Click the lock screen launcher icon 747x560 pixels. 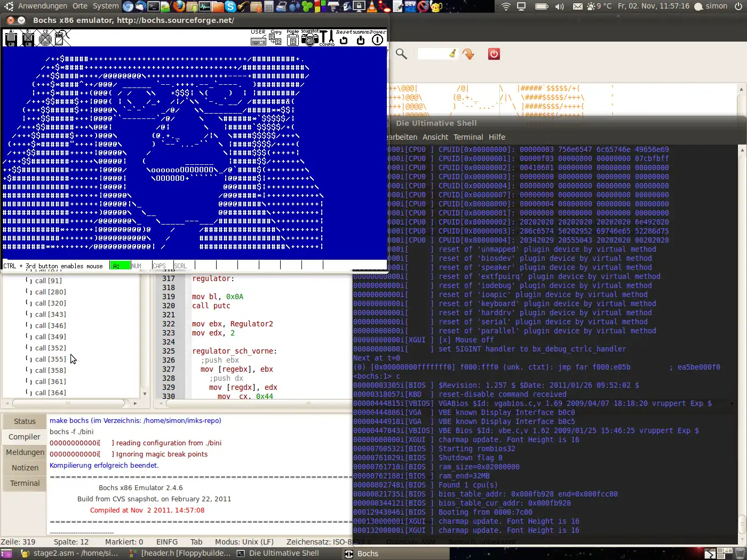coord(359,6)
